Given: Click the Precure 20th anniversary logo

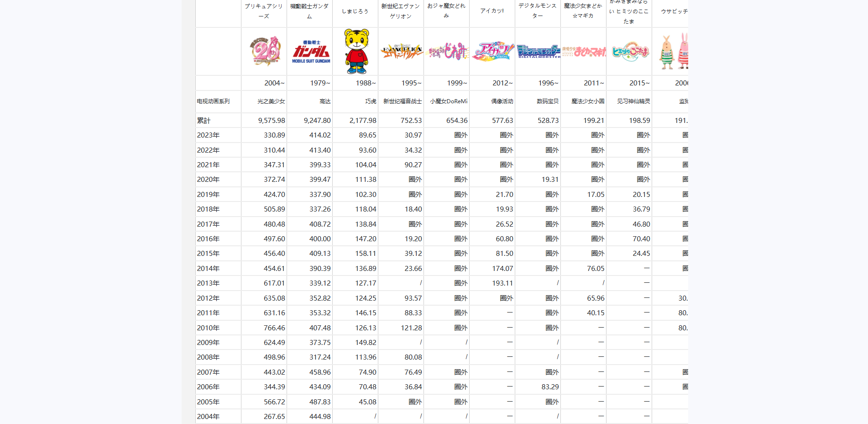Looking at the screenshot, I should (264, 51).
